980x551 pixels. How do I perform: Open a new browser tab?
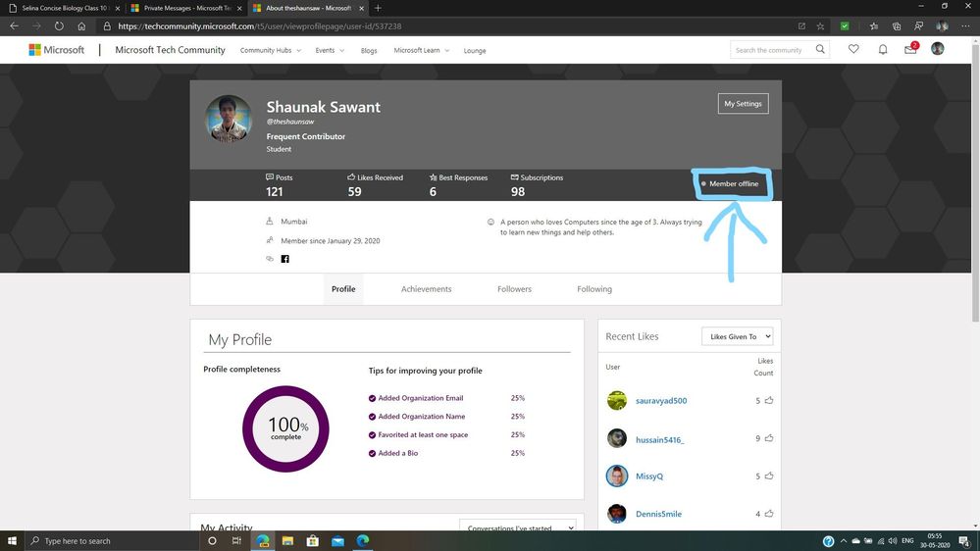pos(378,8)
